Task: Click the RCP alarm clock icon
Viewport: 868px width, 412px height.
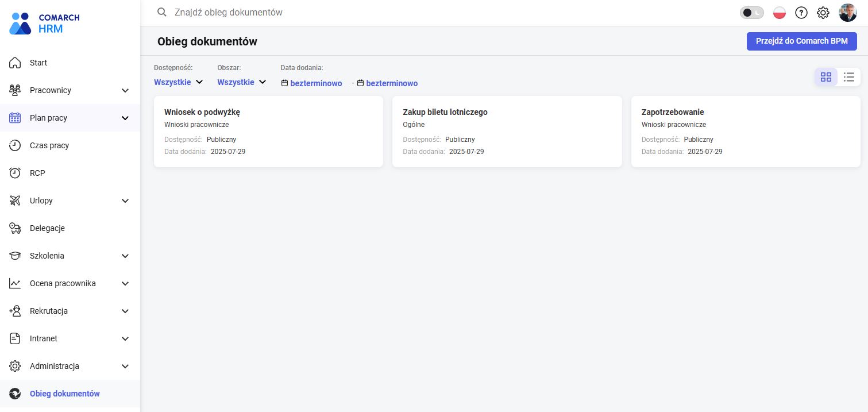Action: 16,173
